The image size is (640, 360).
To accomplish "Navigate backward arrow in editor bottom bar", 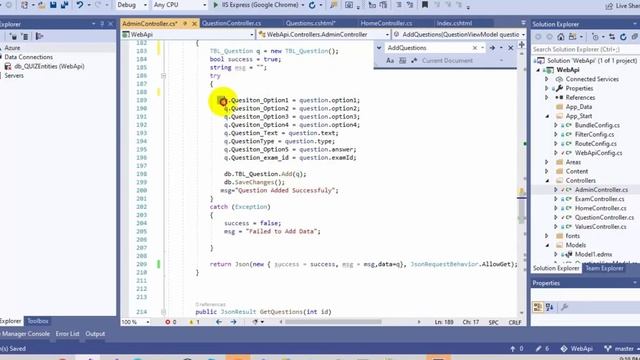I will pos(219,322).
